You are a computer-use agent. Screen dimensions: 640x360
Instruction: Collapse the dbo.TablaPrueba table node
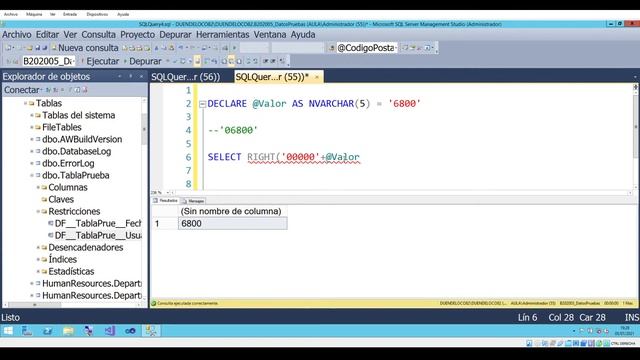[32, 176]
